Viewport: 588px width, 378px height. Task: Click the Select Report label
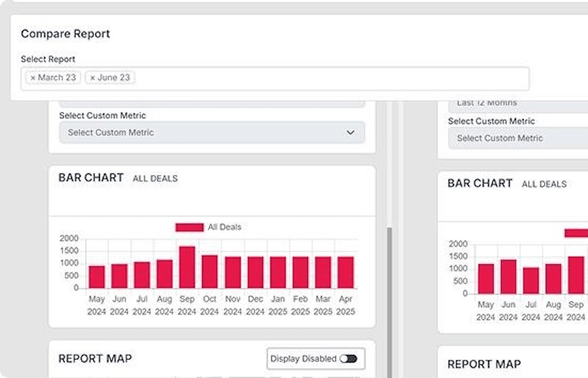(x=48, y=59)
